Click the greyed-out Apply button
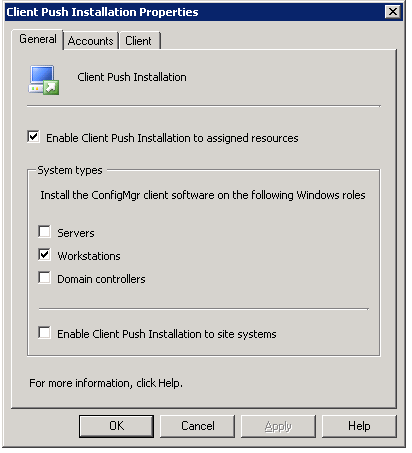This screenshot has width=412, height=453. point(278,426)
